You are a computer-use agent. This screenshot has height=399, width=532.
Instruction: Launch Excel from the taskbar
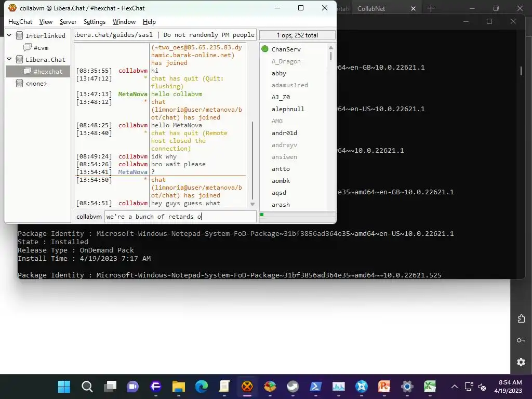click(x=430, y=387)
